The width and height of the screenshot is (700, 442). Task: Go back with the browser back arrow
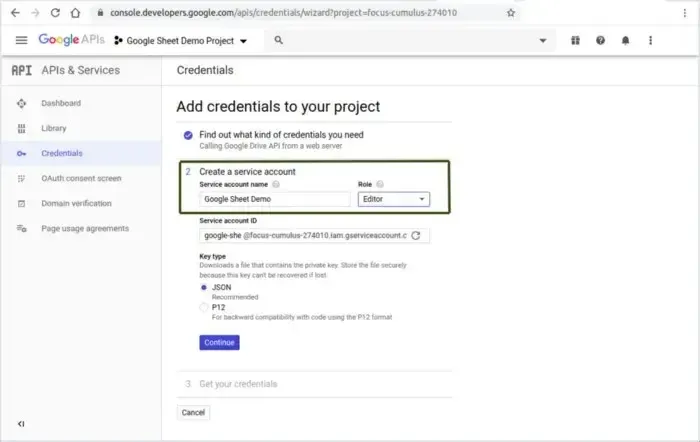(x=15, y=13)
